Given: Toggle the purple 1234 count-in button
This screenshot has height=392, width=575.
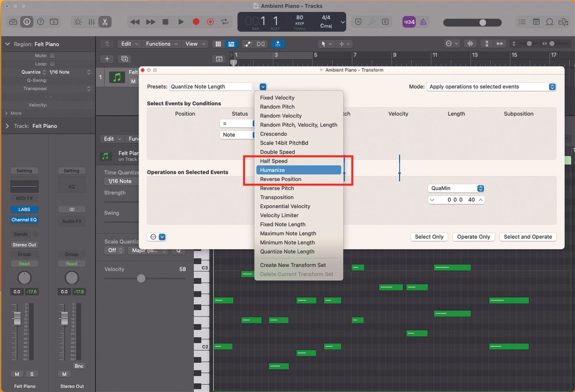Looking at the screenshot, I should click(x=409, y=22).
